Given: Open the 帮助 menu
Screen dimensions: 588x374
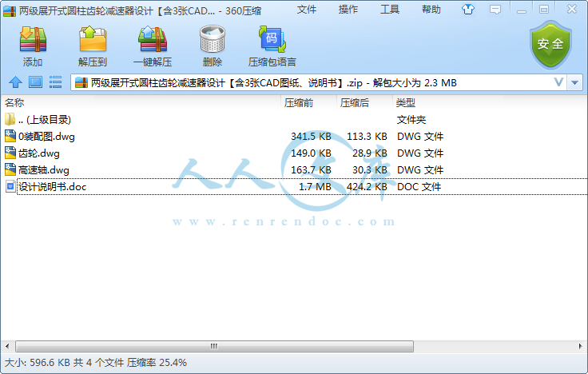Looking at the screenshot, I should 431,10.
